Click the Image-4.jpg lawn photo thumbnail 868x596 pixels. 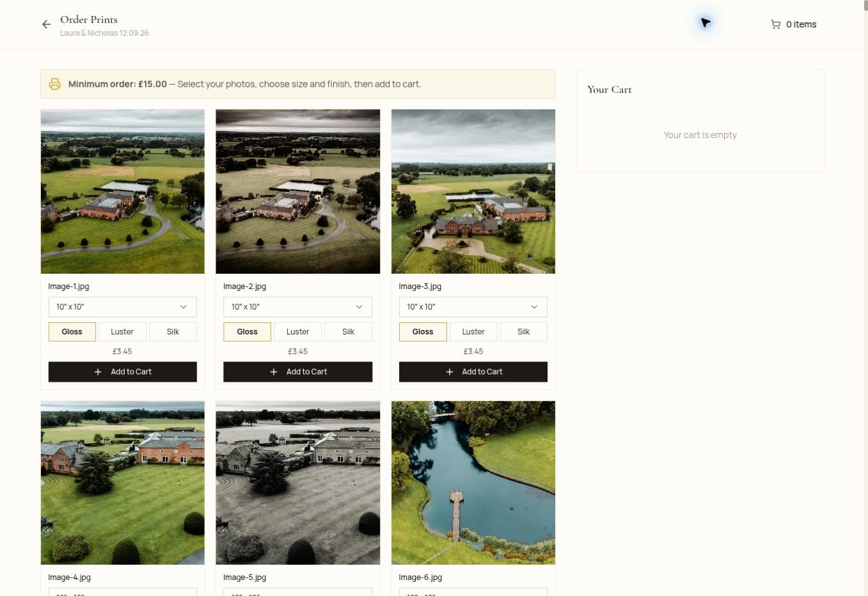point(123,483)
